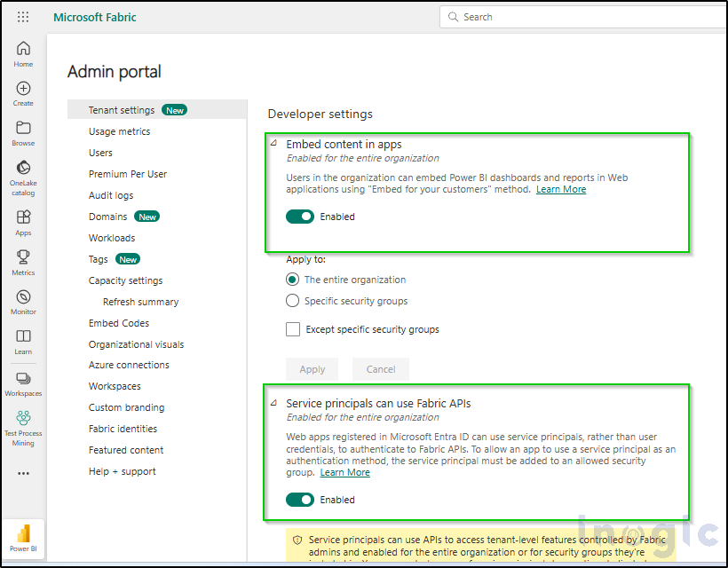The width and height of the screenshot is (728, 568).
Task: Click the more options ellipsis in sidebar
Action: tap(23, 473)
